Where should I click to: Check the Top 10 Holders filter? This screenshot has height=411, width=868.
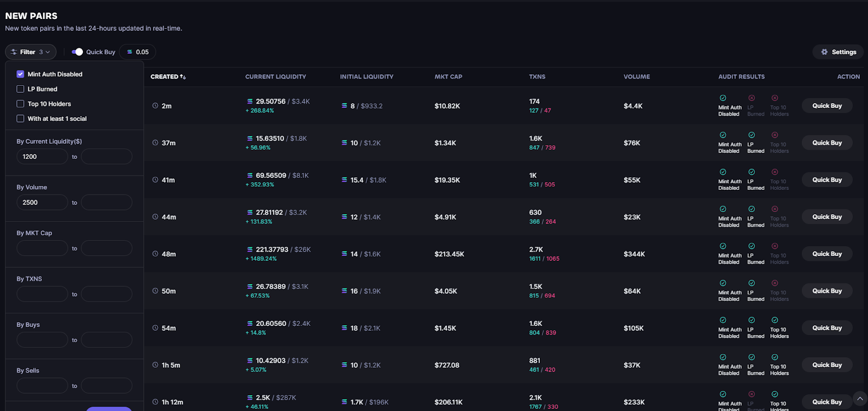(21, 104)
